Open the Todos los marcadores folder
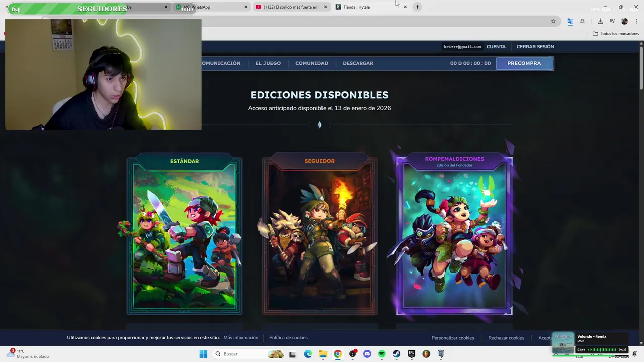644x362 pixels. (616, 34)
